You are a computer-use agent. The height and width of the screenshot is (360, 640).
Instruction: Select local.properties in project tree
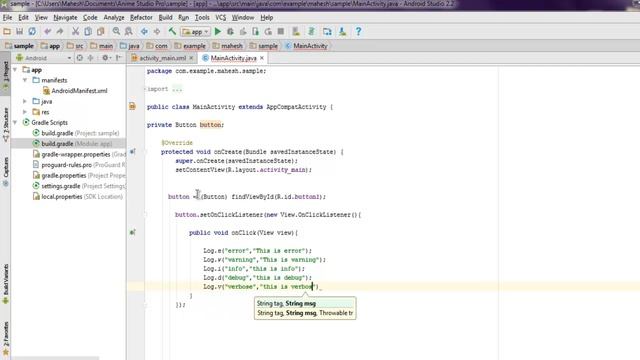point(78,197)
